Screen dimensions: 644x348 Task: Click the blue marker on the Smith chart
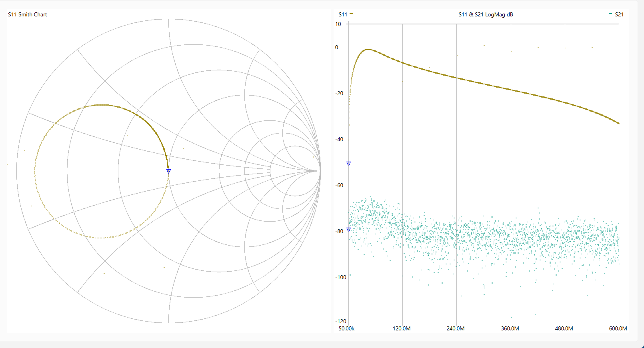click(x=168, y=171)
